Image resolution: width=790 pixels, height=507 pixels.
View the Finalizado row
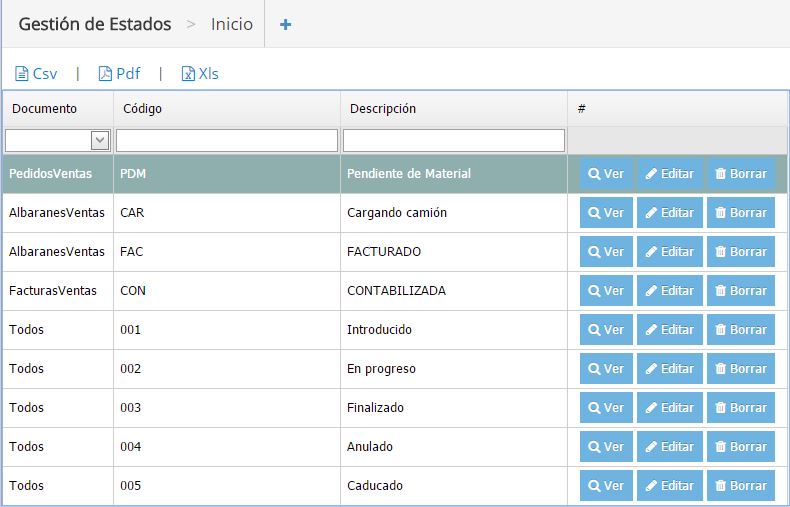(606, 408)
